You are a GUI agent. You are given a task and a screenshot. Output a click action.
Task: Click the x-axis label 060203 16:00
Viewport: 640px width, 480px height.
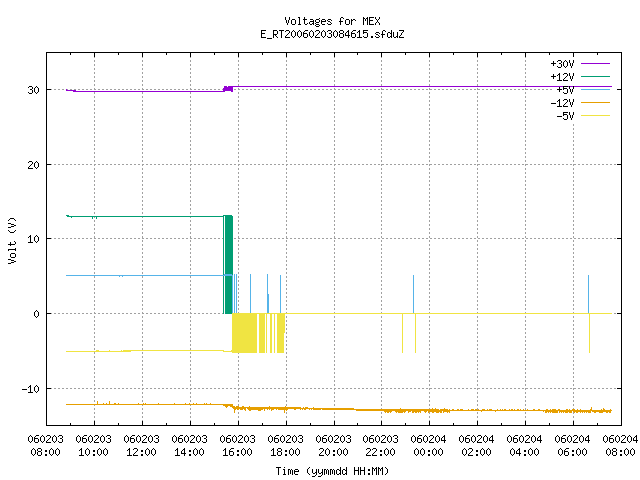click(237, 446)
